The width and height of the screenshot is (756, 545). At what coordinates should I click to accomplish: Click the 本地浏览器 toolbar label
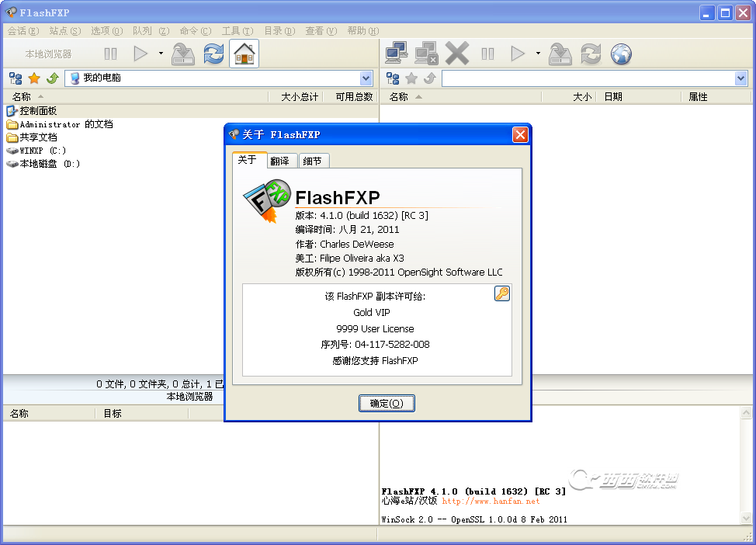48,54
